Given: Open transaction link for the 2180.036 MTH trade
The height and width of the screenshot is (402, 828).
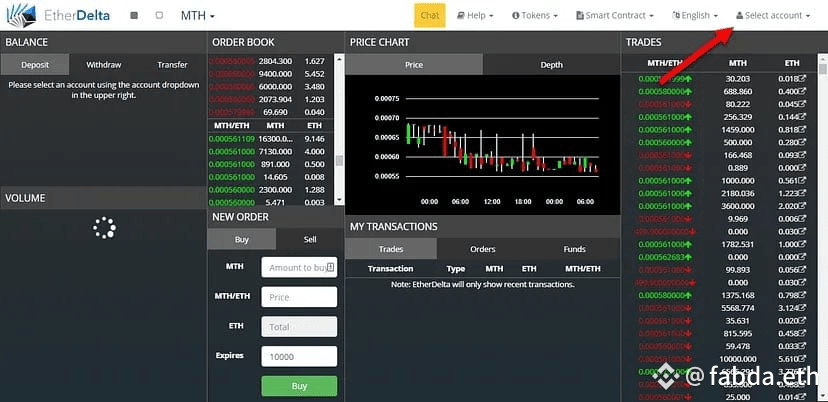Looking at the screenshot, I should coord(803,193).
